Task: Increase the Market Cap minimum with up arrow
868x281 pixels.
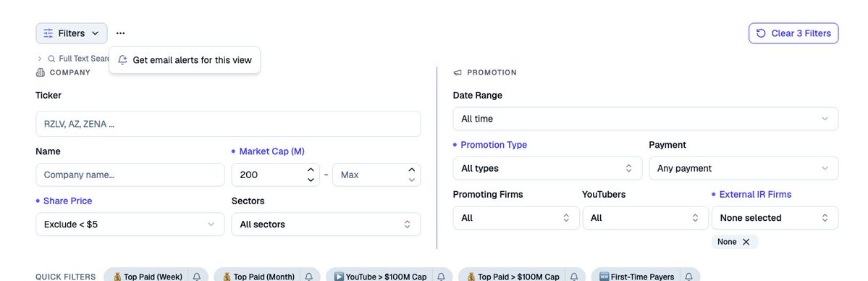Action: pos(311,169)
